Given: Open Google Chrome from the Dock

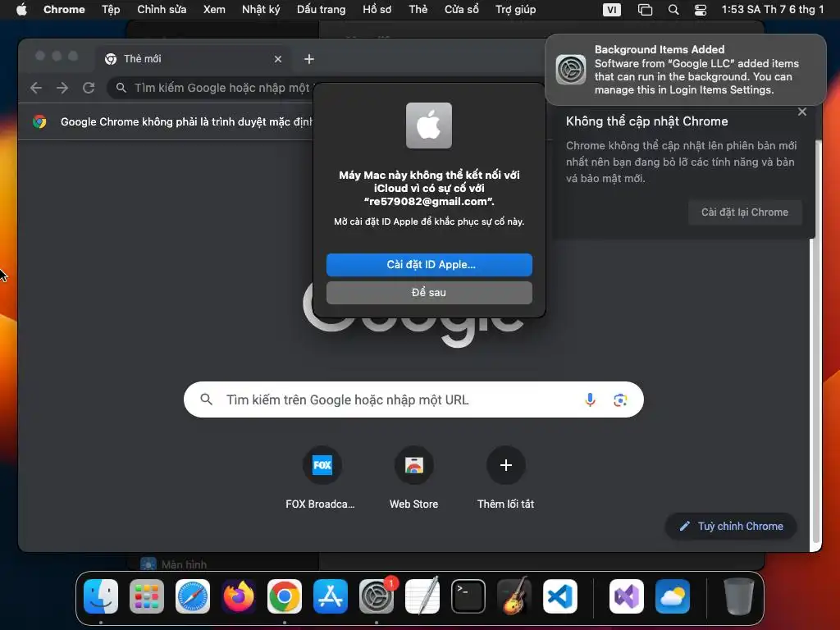Looking at the screenshot, I should [x=285, y=596].
